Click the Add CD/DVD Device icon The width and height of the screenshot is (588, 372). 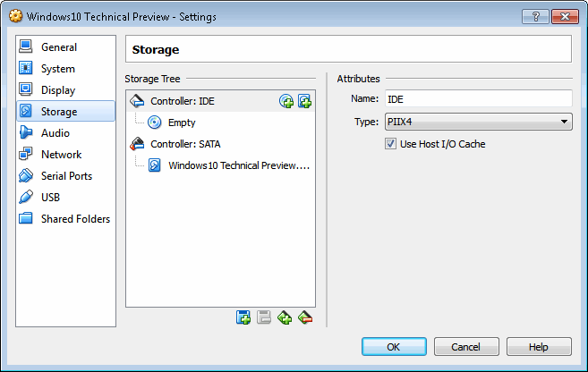[x=286, y=101]
